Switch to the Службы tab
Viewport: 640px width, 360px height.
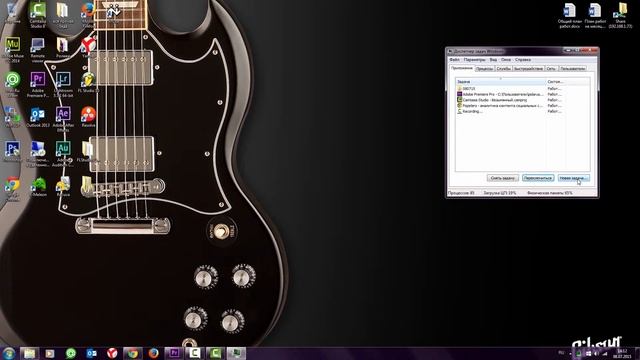[x=504, y=69]
